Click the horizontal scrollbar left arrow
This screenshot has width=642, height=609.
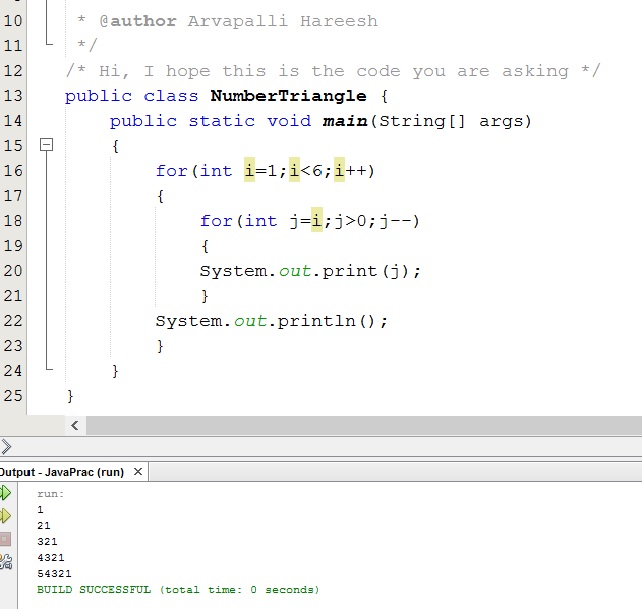click(75, 426)
